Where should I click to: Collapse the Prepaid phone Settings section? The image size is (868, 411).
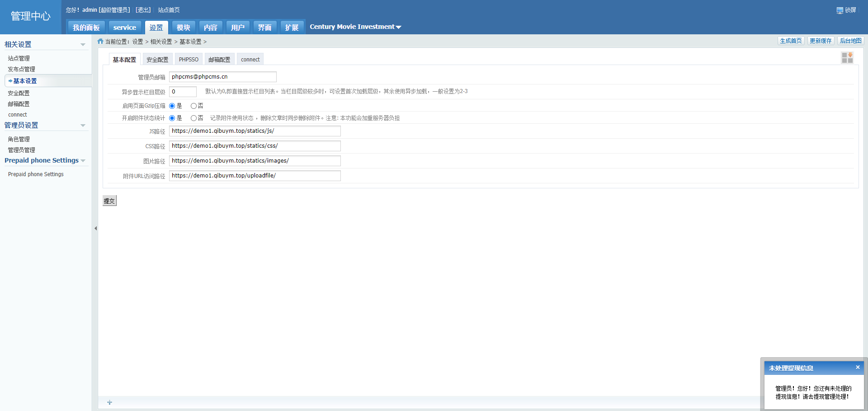(83, 161)
